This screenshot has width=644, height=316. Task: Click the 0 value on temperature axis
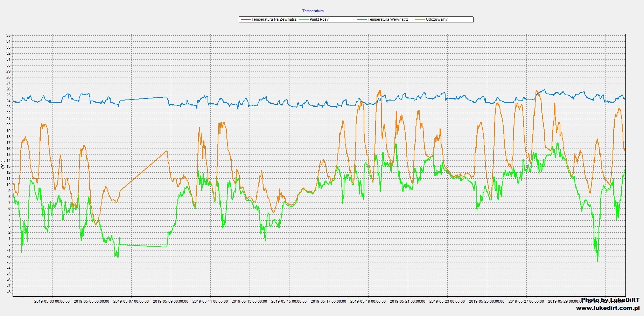(x=9, y=245)
